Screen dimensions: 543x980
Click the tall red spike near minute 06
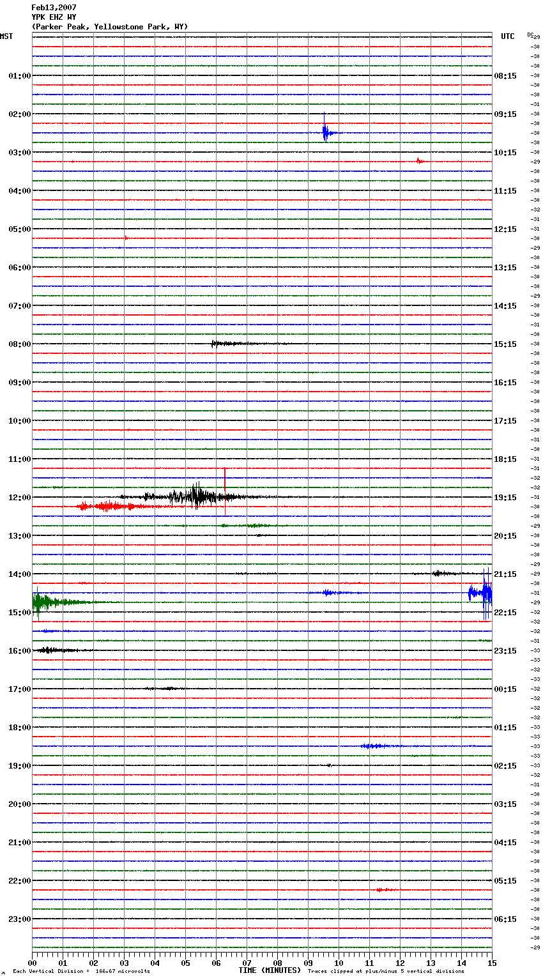[225, 492]
